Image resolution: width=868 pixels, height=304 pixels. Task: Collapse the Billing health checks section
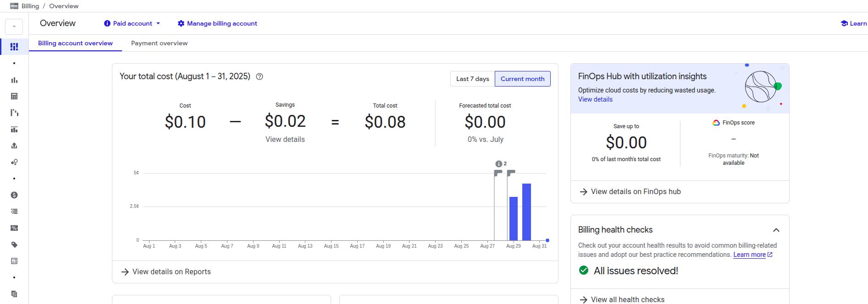pos(776,230)
